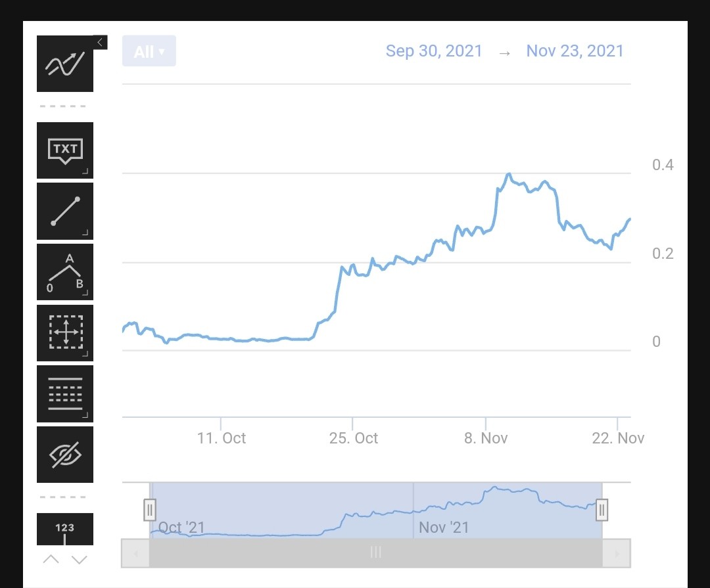Open the All range dropdown
This screenshot has width=710, height=588.
149,51
